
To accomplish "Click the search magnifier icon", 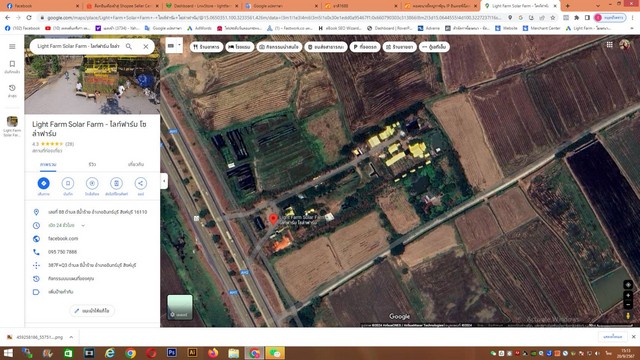I will tap(129, 47).
